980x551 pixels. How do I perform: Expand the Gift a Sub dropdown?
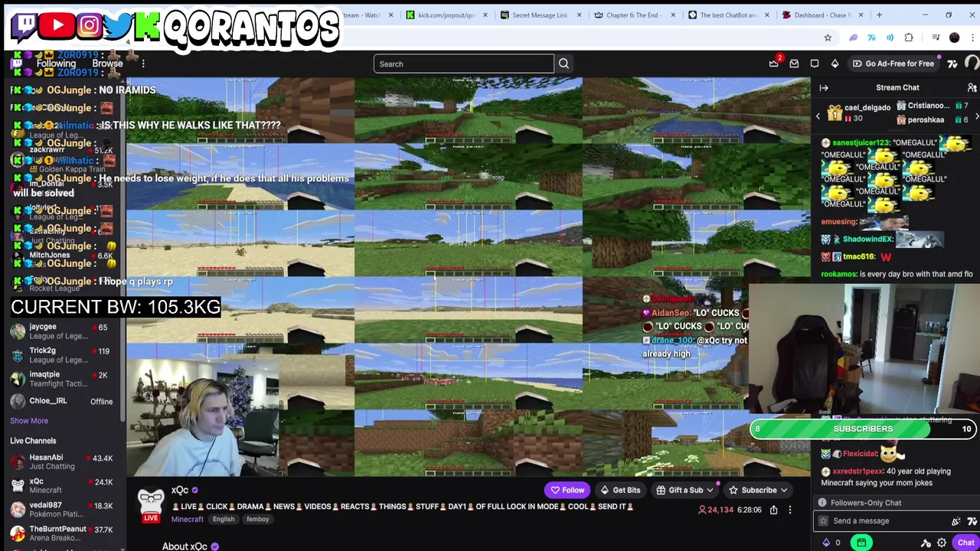click(710, 490)
